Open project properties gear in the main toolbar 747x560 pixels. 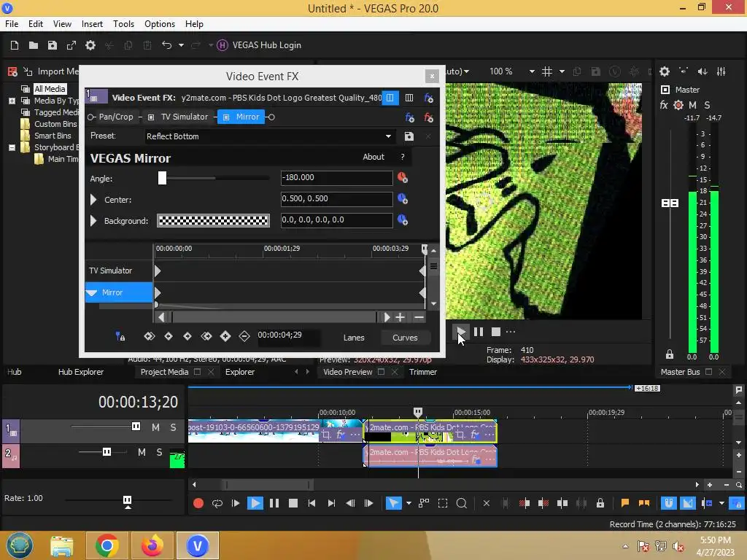90,45
